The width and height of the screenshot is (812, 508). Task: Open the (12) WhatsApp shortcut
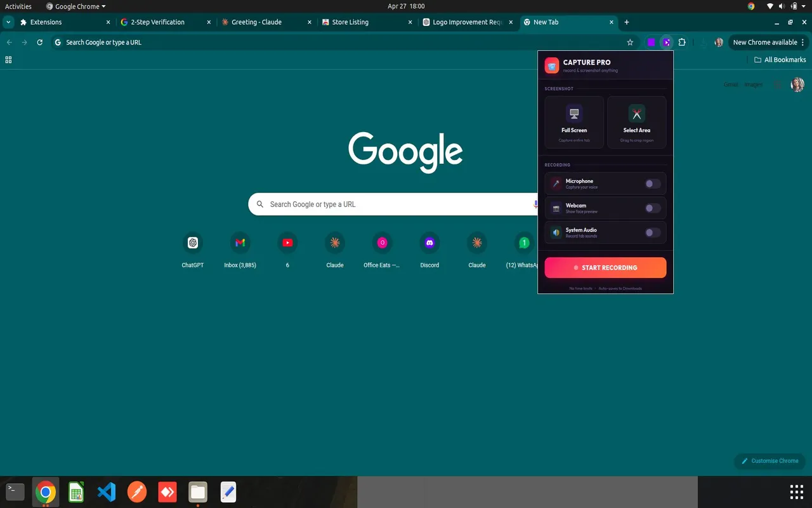click(x=521, y=250)
